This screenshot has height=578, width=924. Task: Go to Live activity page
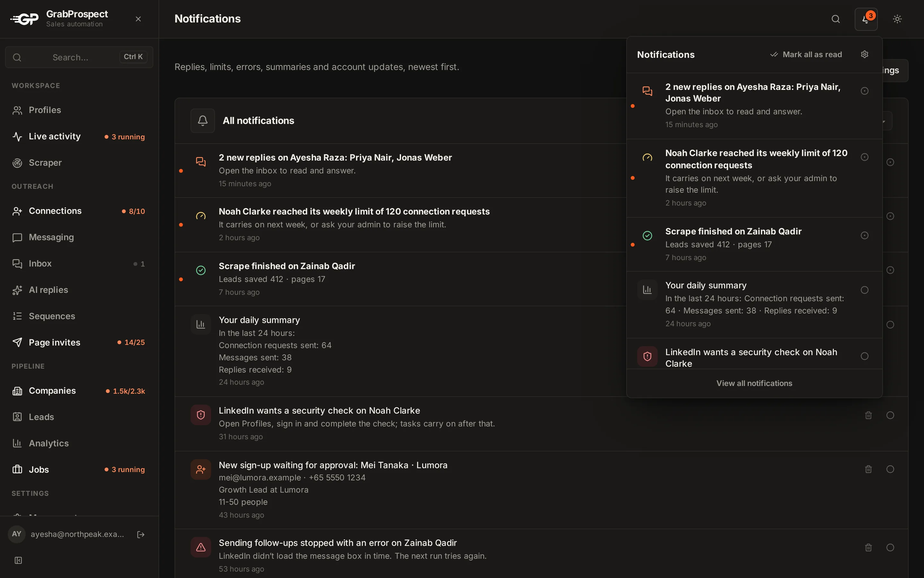click(x=79, y=136)
